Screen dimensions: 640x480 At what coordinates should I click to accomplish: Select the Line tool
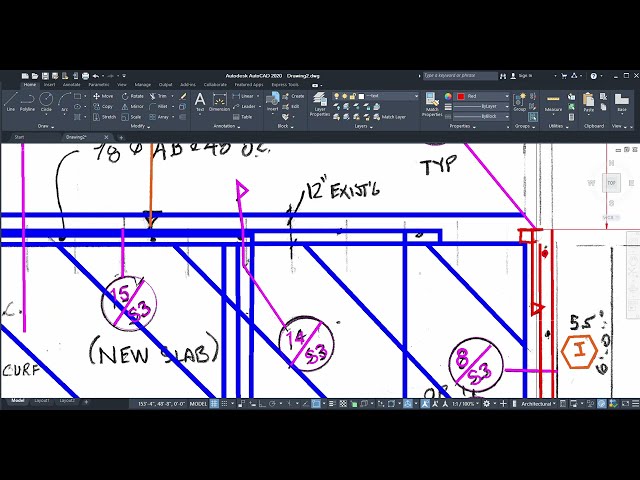pyautogui.click(x=11, y=101)
